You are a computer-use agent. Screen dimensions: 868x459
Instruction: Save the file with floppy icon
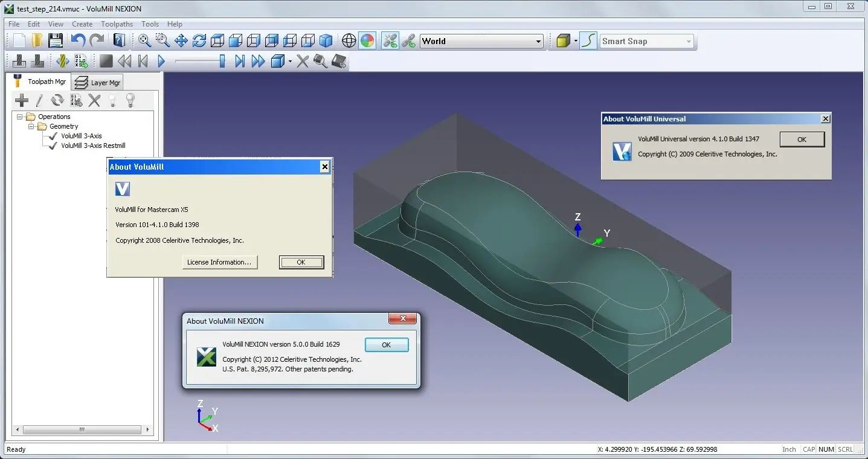56,40
